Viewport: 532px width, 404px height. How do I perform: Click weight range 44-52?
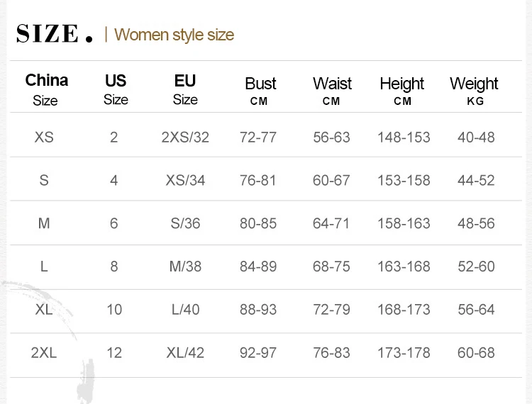476,180
